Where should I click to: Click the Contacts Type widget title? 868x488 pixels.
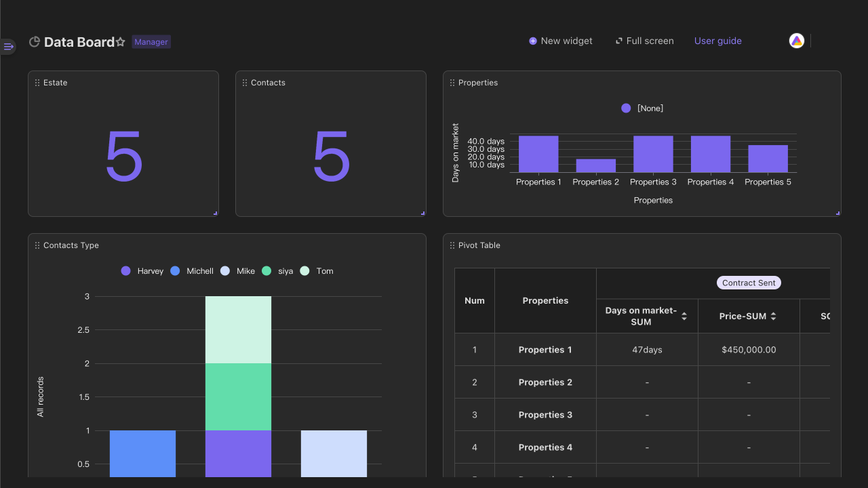pos(71,245)
